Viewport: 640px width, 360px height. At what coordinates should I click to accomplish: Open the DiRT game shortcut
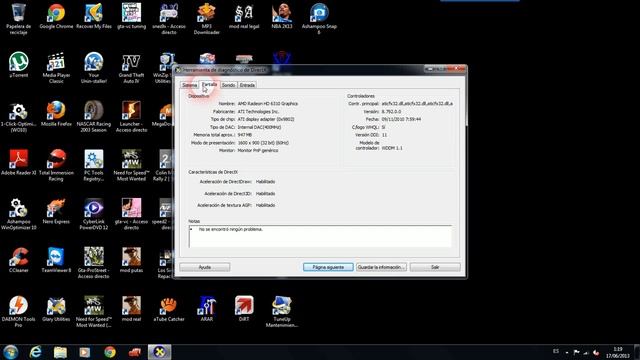click(244, 309)
